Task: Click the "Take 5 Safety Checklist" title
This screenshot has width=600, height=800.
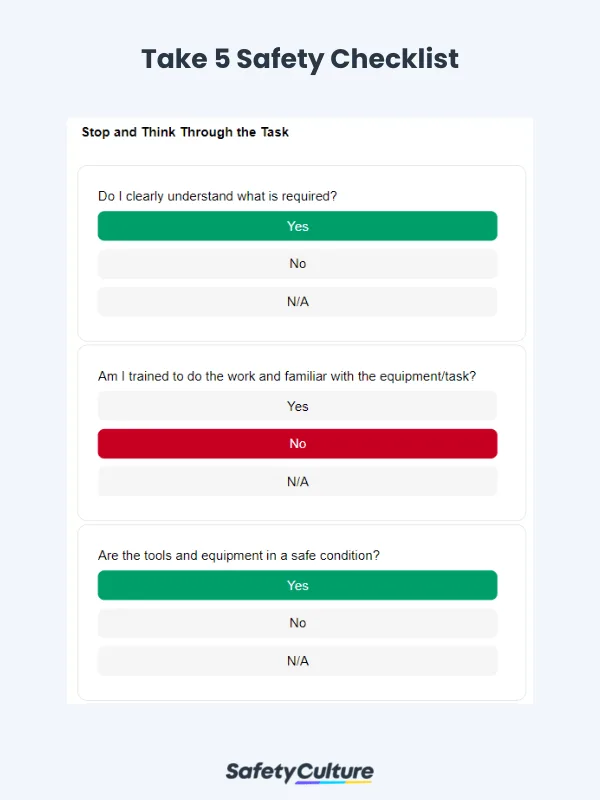Action: (x=299, y=59)
